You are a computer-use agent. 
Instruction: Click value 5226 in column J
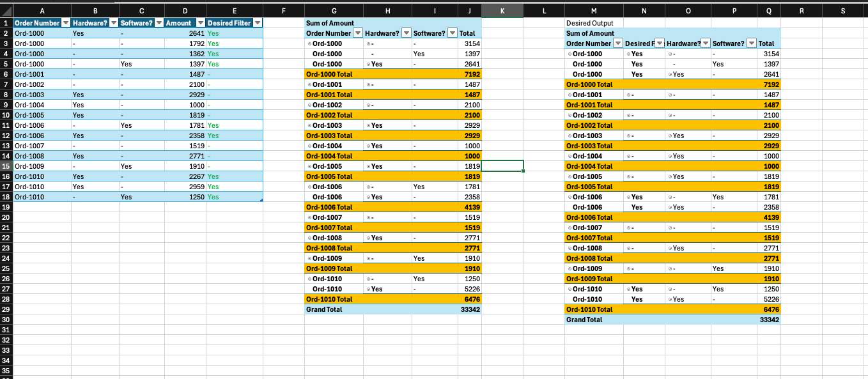(x=472, y=289)
